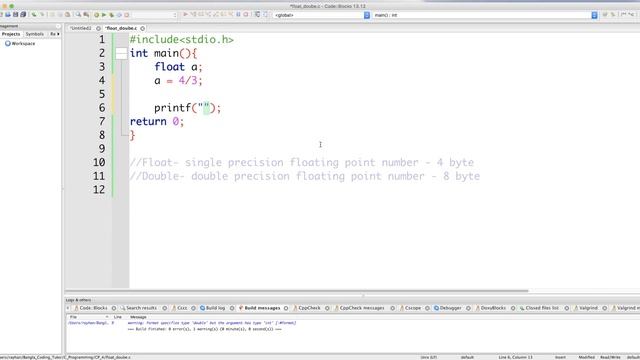Image resolution: width=640 pixels, height=360 pixels.
Task: Open the Cccc log tab
Action: click(x=180, y=308)
